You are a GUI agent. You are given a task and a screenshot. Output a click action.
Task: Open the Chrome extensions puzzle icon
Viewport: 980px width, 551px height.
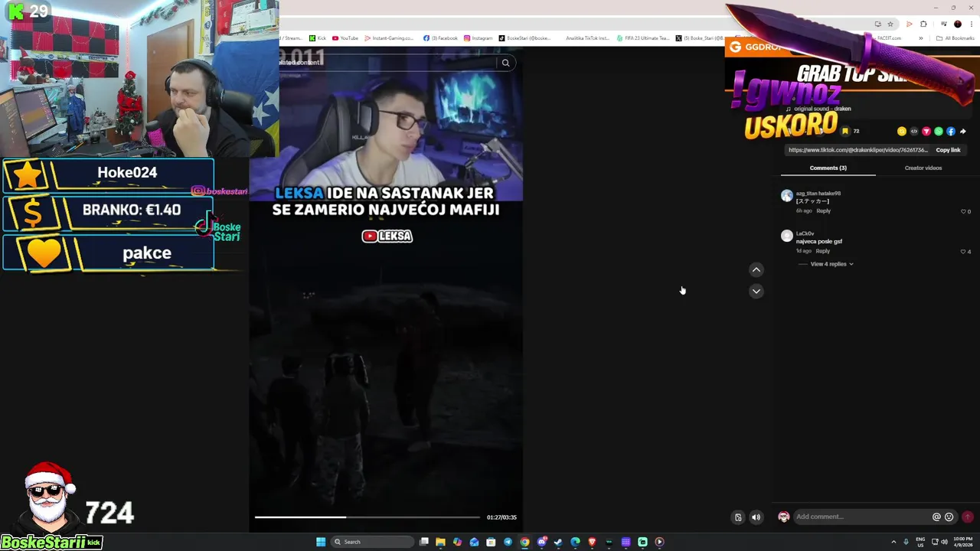(x=924, y=24)
